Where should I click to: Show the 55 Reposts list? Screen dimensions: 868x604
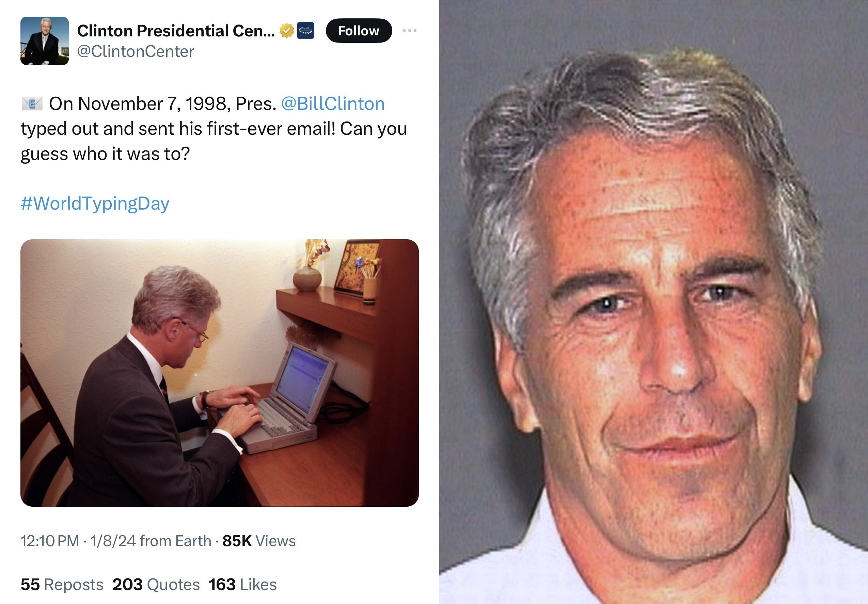tap(62, 584)
